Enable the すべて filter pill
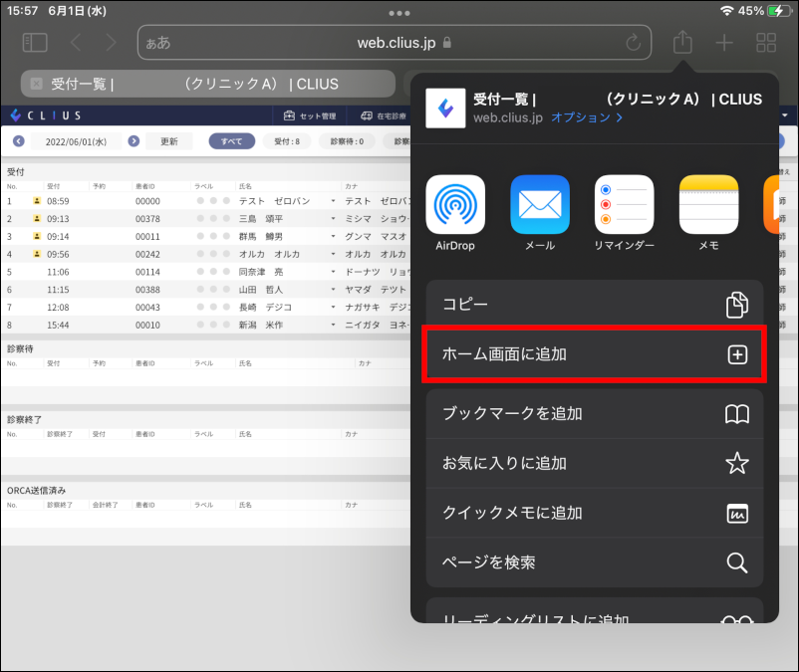Screen dimensions: 799x672 pyautogui.click(x=231, y=140)
